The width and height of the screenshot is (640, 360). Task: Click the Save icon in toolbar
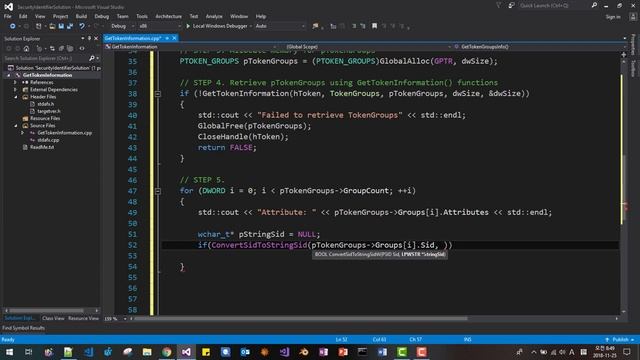coord(61,26)
